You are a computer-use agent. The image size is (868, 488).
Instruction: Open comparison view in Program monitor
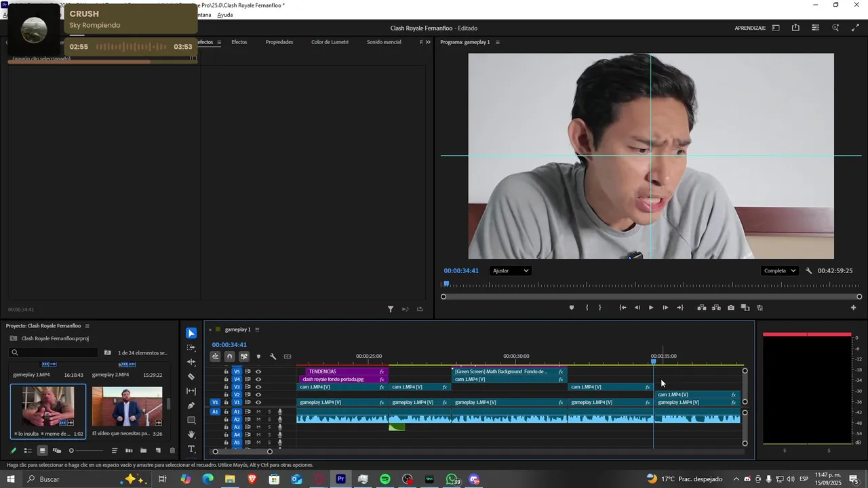(x=745, y=308)
